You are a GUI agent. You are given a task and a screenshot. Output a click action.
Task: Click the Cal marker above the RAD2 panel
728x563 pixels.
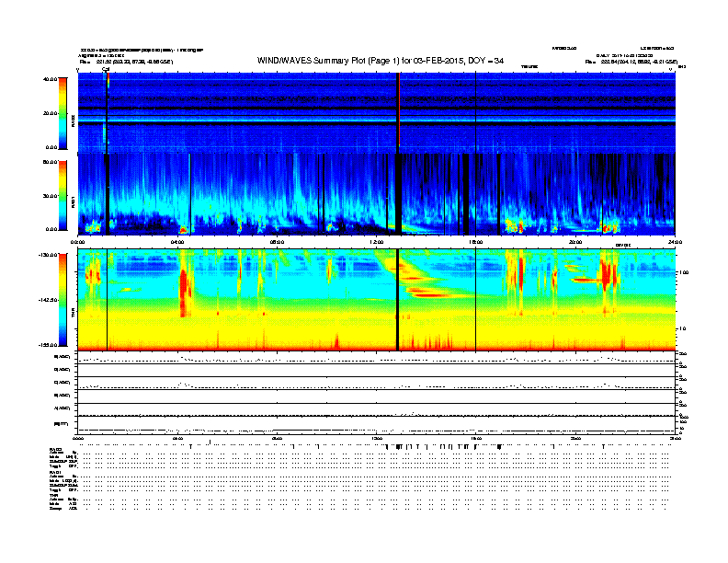point(106,69)
